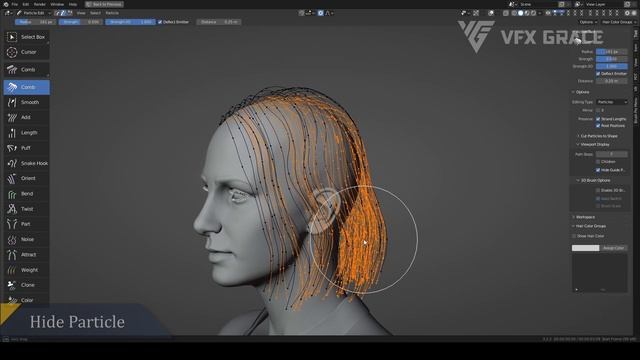
Task: Expand the Workspace section
Action: 583,217
